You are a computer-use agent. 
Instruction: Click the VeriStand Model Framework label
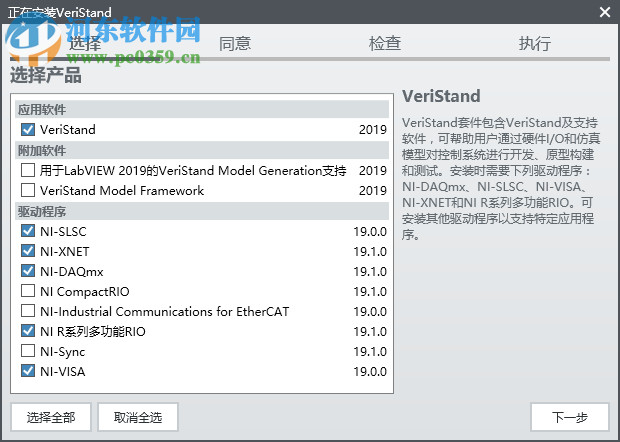(122, 191)
